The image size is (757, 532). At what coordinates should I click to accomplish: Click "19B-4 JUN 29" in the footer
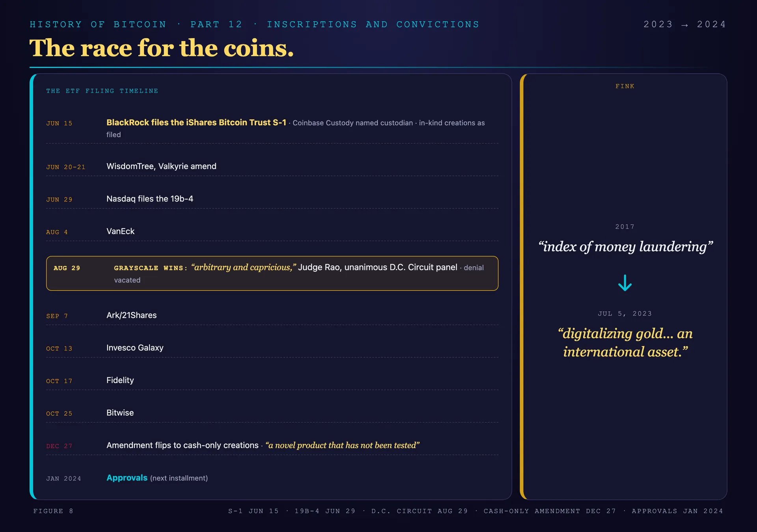[x=325, y=511]
